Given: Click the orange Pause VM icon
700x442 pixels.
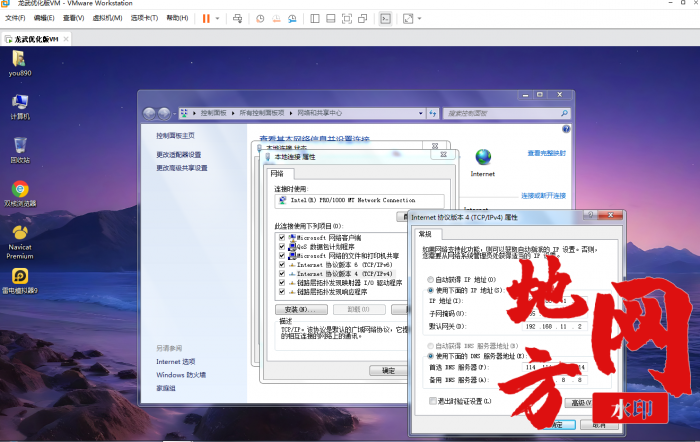Looking at the screenshot, I should pos(206,19).
